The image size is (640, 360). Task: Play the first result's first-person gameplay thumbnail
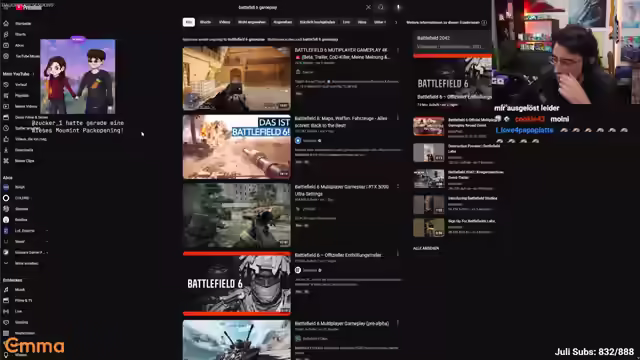(237, 78)
